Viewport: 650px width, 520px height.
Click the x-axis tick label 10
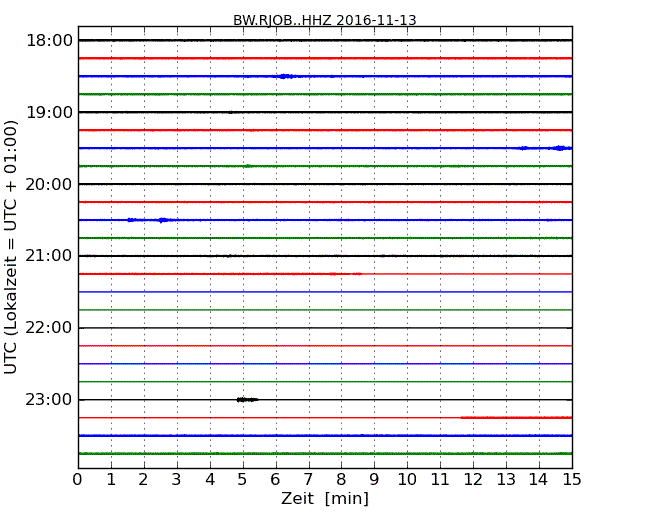point(407,480)
